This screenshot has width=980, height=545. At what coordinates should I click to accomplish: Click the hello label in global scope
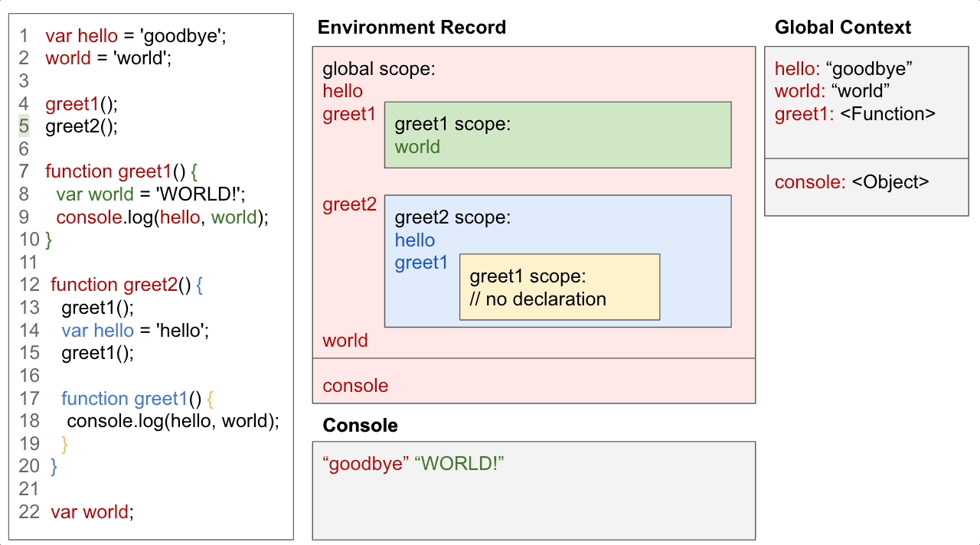[x=342, y=90]
